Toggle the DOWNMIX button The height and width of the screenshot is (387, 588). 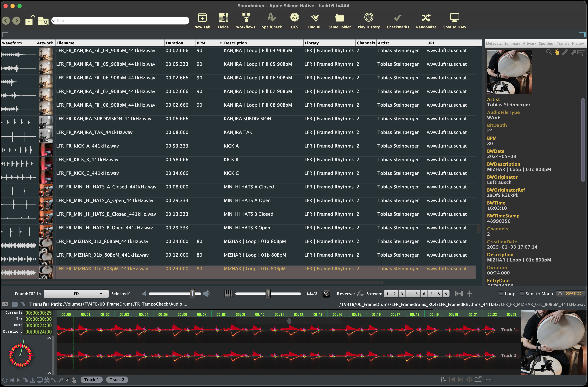click(x=570, y=293)
